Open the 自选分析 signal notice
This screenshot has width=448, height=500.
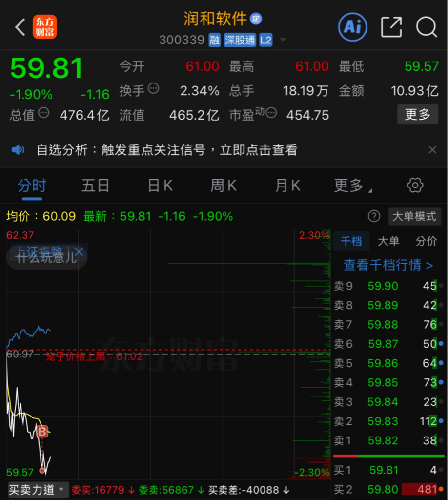pos(167,149)
